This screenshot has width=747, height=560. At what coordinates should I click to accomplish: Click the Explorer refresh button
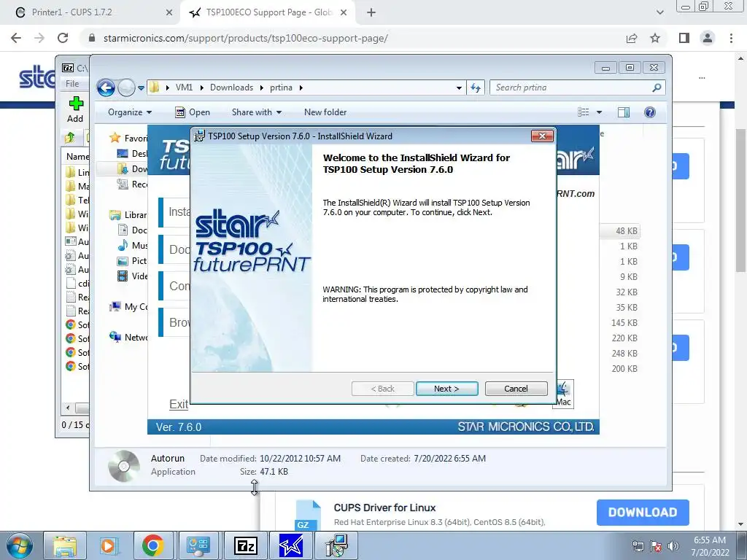click(x=476, y=87)
